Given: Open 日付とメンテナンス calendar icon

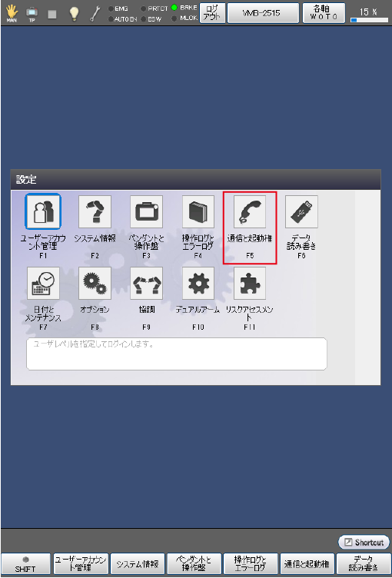Looking at the screenshot, I should coord(43,283).
